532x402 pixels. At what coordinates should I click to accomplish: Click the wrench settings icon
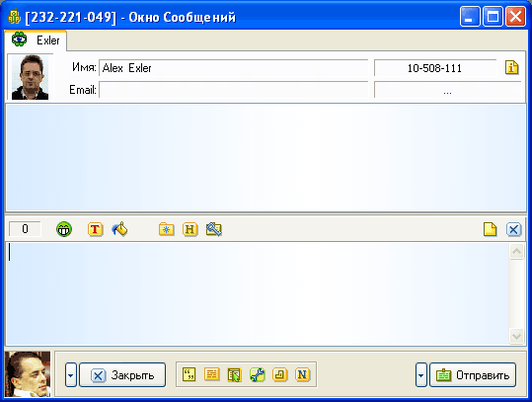(258, 374)
